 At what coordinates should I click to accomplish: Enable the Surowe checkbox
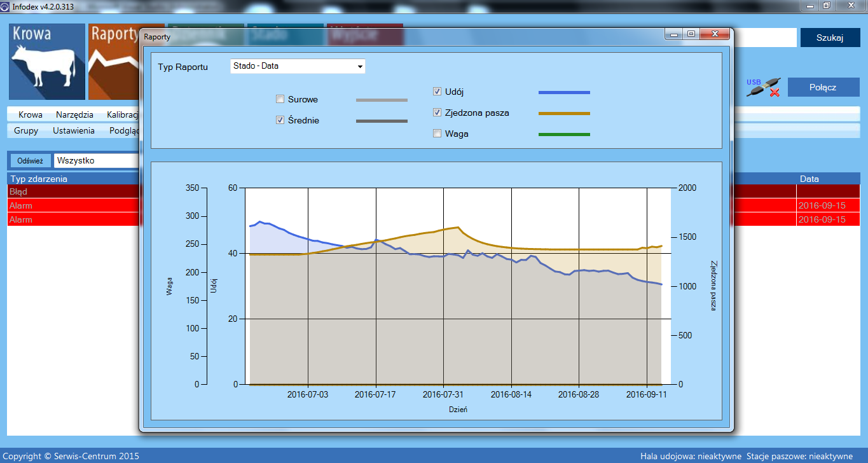[280, 99]
